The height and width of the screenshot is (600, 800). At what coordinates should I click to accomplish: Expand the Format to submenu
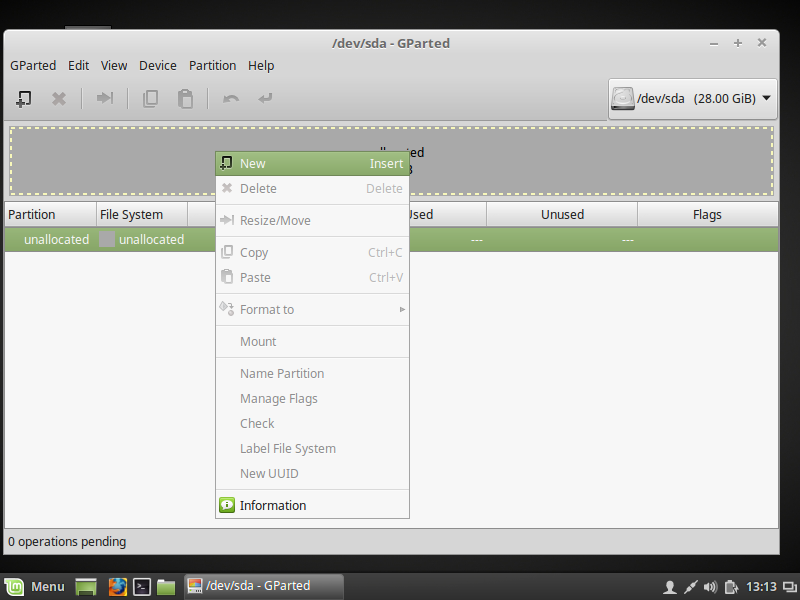[312, 310]
